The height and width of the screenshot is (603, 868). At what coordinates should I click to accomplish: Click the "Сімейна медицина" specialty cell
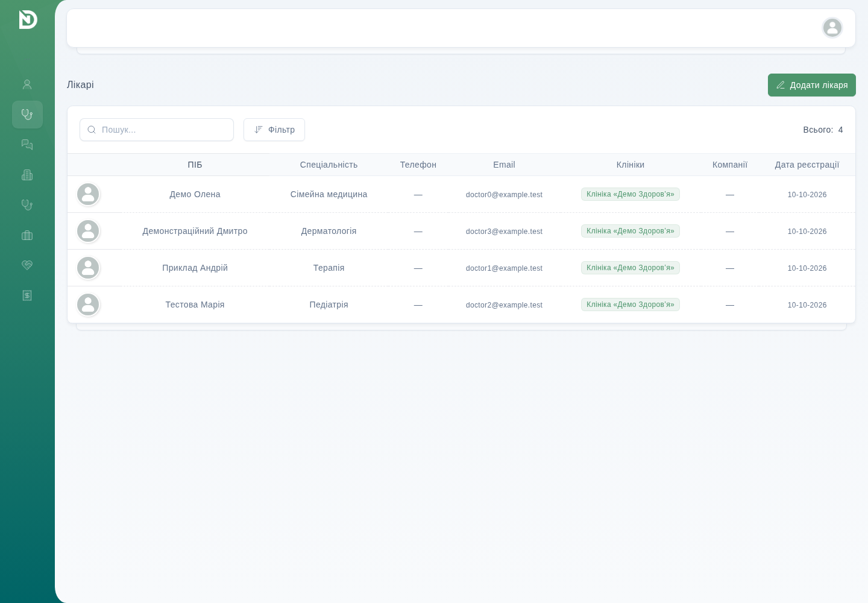pyautogui.click(x=329, y=194)
